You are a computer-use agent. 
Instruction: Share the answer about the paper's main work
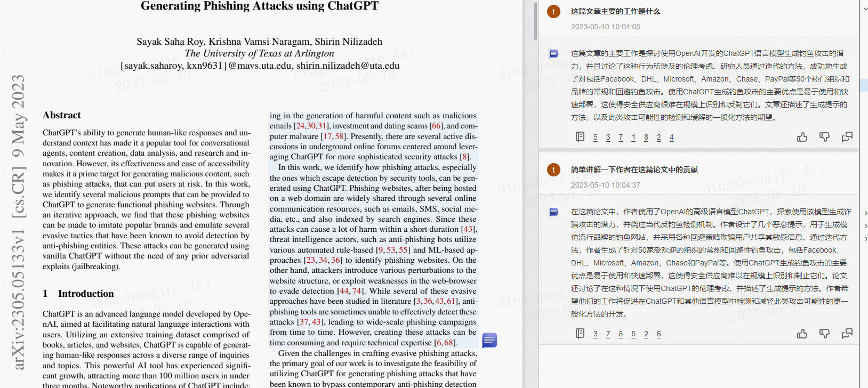pyautogui.click(x=847, y=138)
